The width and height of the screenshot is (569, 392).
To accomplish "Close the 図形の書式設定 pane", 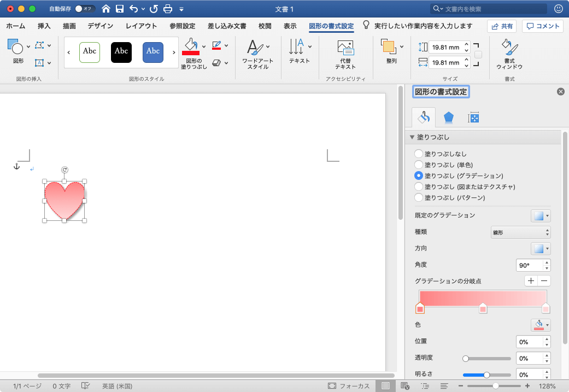I will (x=561, y=91).
